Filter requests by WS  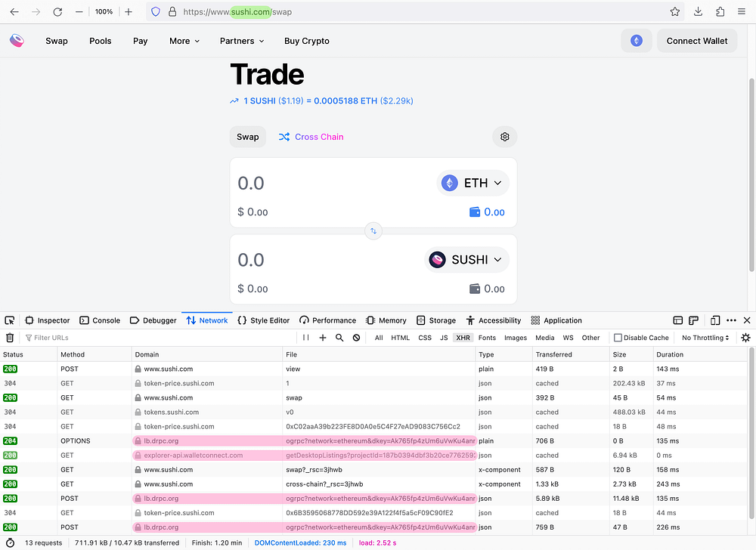(x=569, y=338)
